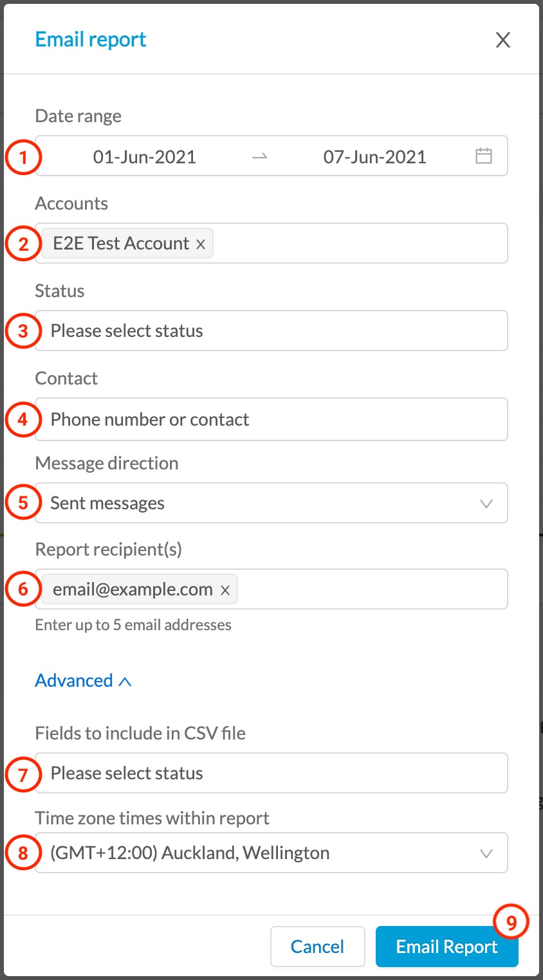The width and height of the screenshot is (543, 980).
Task: Select the 01-Jun-2021 start date
Action: tap(145, 157)
